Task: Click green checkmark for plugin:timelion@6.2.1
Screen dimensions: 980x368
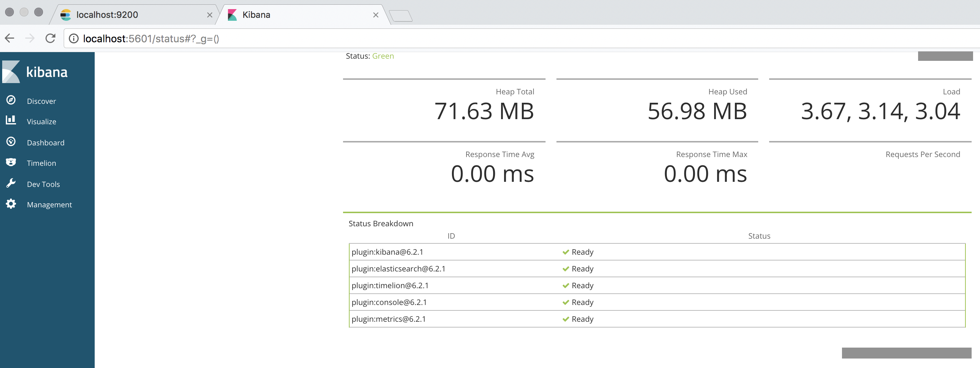Action: [x=566, y=285]
